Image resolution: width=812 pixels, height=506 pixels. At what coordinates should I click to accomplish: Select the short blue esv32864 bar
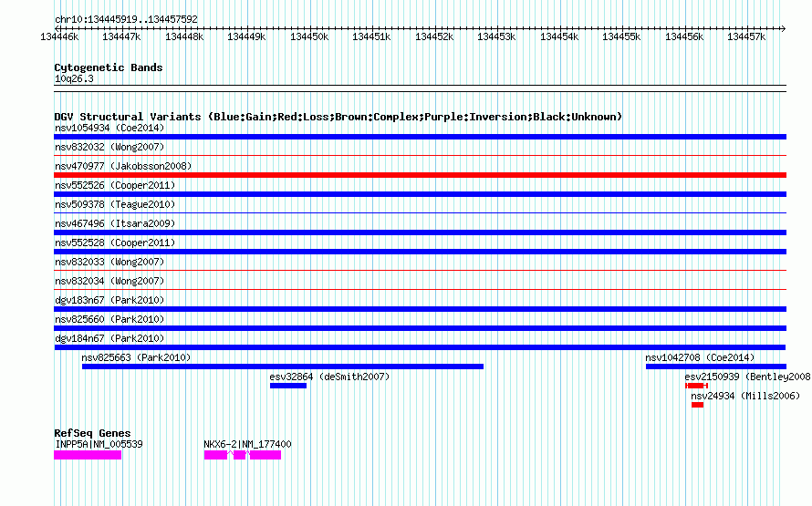288,386
